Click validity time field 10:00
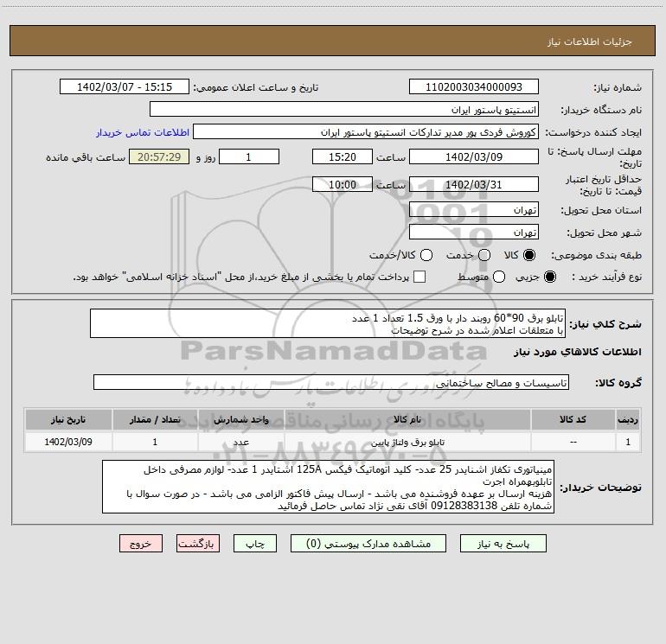 [x=343, y=184]
